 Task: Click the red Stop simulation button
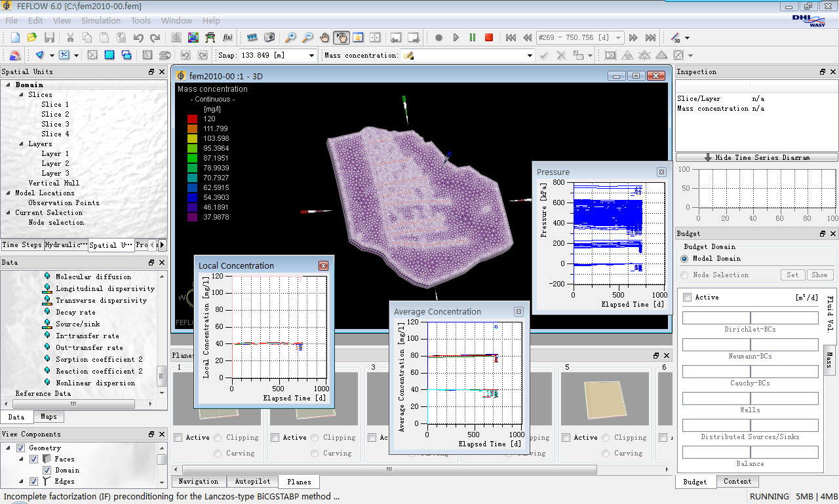click(489, 38)
